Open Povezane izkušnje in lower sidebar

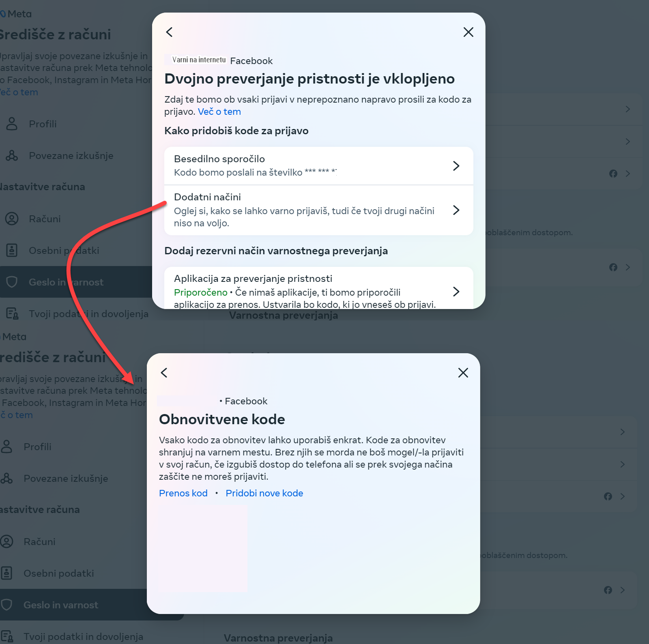[x=66, y=478]
